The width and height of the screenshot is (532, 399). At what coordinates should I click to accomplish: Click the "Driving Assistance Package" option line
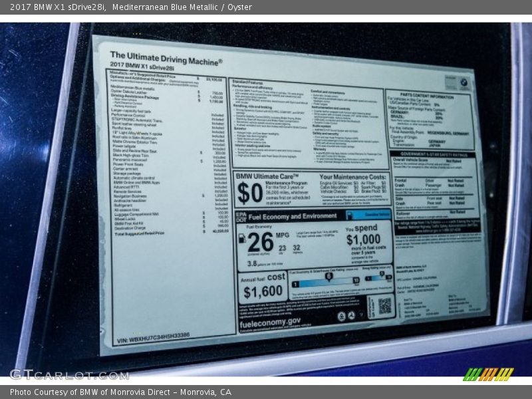(x=135, y=96)
